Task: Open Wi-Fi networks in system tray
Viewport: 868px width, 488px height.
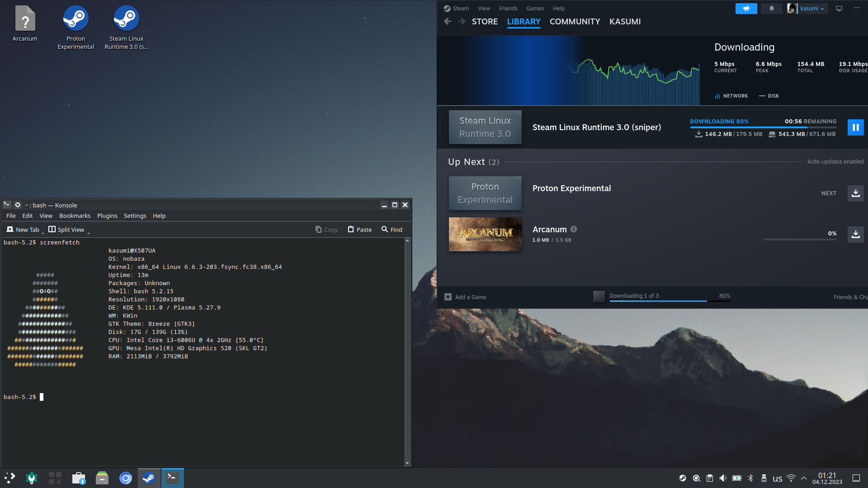Action: (x=791, y=478)
